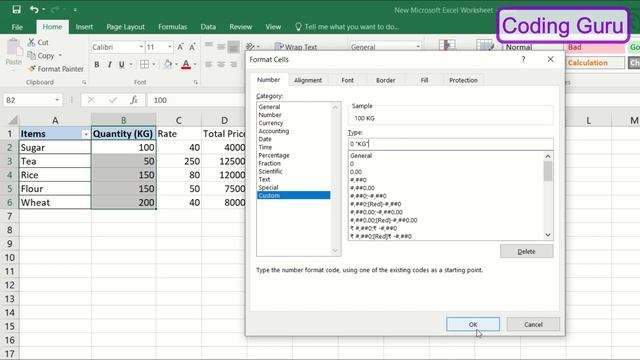Click the Save icon in quick access toolbar
The image size is (640, 360).
(x=16, y=9)
